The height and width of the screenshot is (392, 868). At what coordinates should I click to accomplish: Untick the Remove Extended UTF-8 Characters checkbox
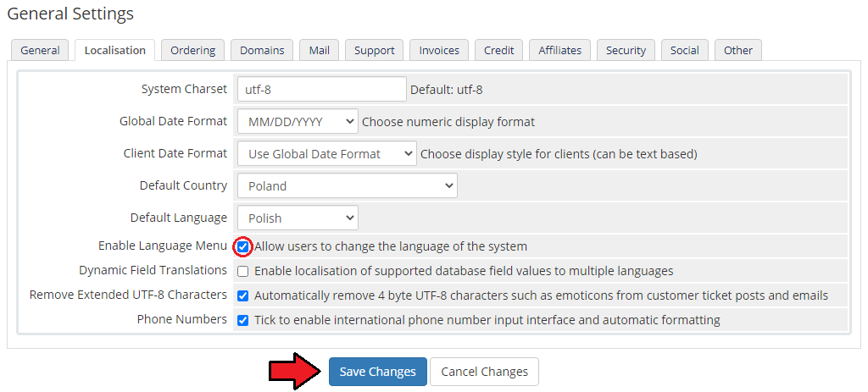242,295
